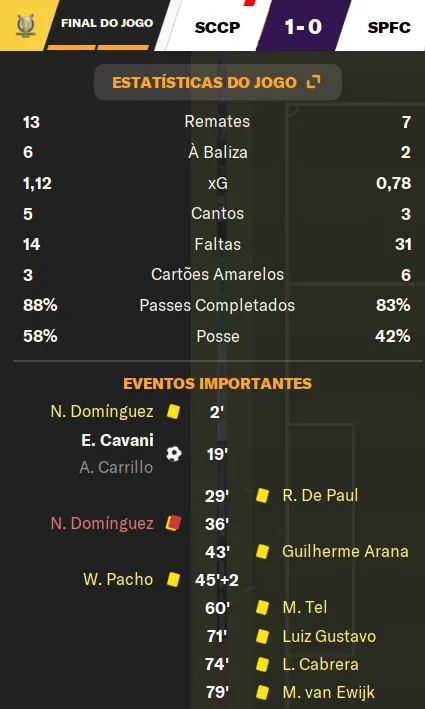
Task: Click the orange match progress bar under Final do Jogo
Action: [98, 47]
